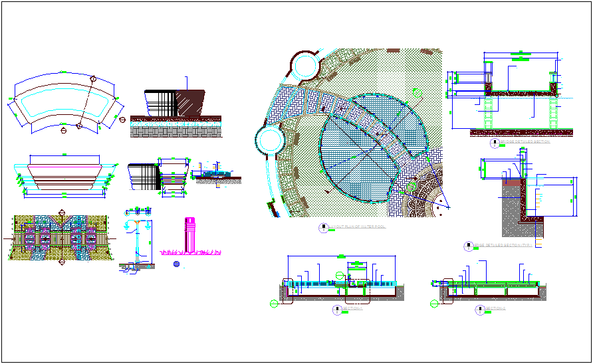Select the small fountain nozzle section detail

pyautogui.click(x=216, y=174)
